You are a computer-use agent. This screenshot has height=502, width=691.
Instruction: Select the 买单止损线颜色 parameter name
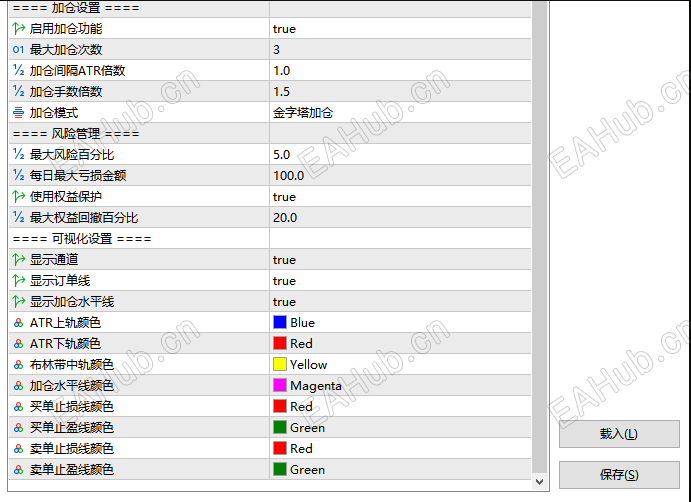point(72,406)
